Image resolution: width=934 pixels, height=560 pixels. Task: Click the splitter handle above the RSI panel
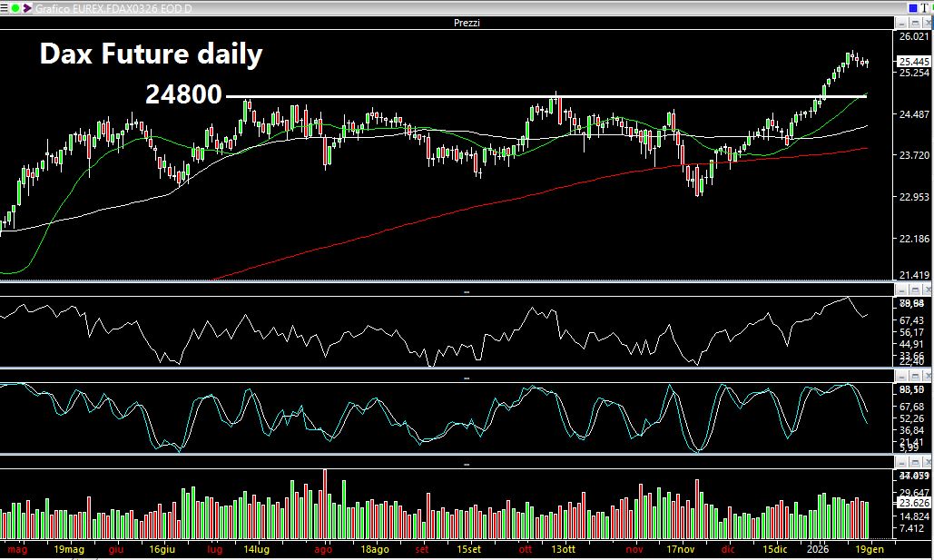click(467, 292)
